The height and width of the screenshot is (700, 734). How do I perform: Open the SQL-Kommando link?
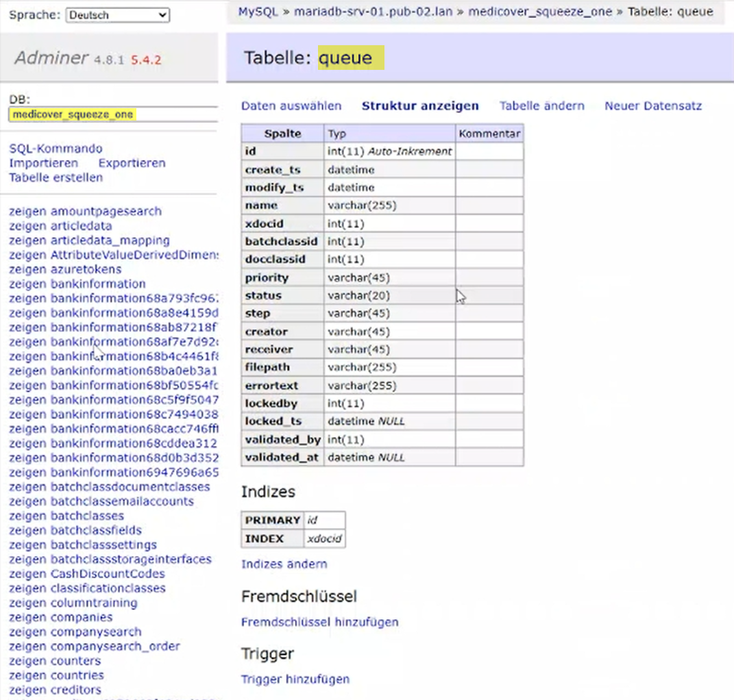point(56,149)
